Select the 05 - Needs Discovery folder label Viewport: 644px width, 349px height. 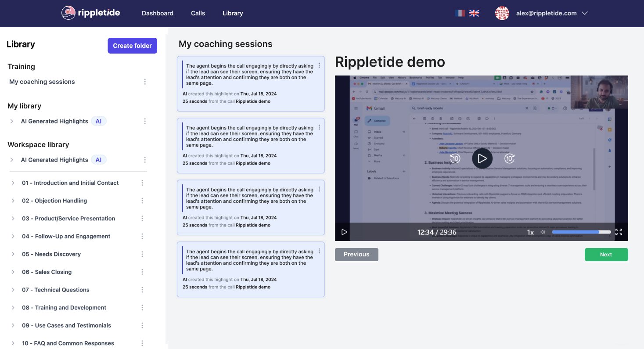(51, 254)
